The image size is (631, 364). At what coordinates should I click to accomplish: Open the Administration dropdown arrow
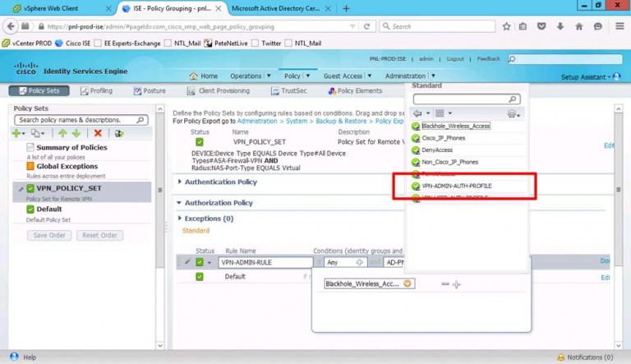point(434,76)
